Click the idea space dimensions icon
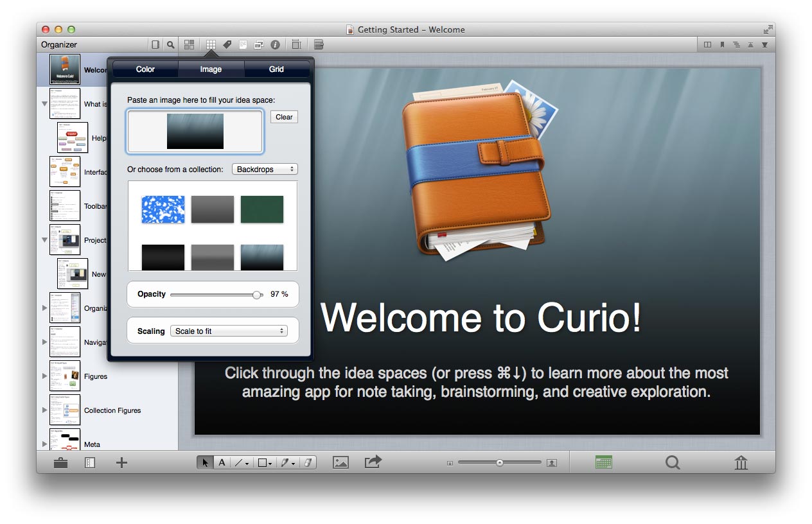812x524 pixels. (296, 45)
